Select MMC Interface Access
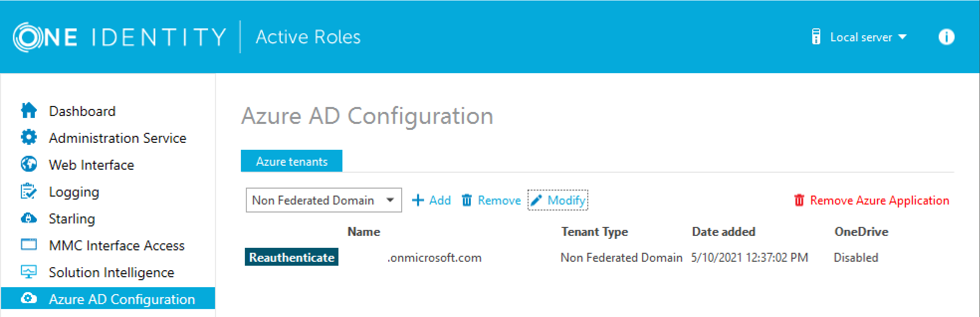 tap(117, 245)
